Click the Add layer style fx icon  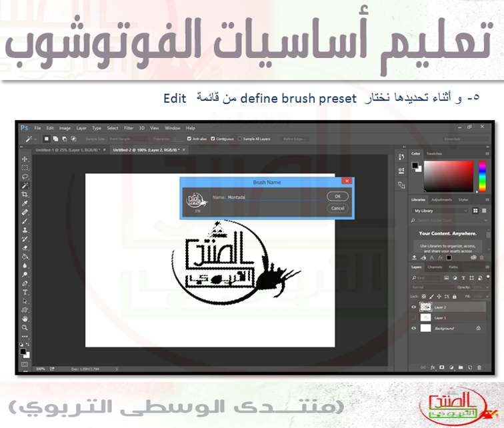[x=433, y=367]
